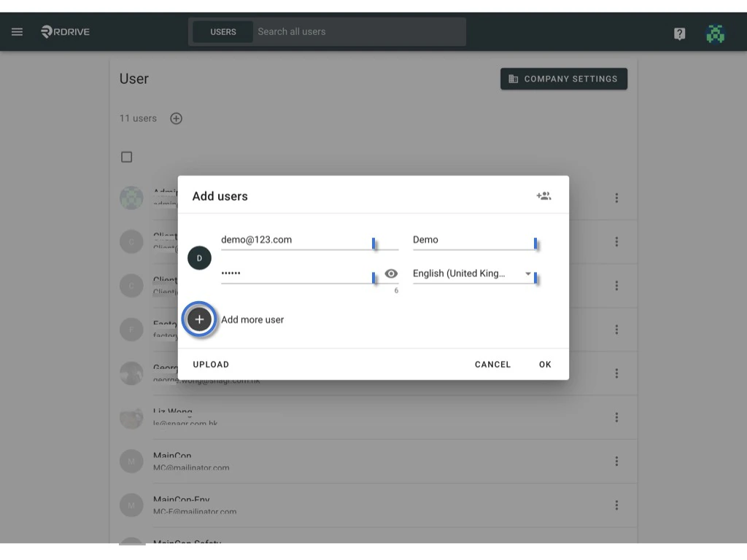Open the help icon in the top bar

pyautogui.click(x=679, y=33)
